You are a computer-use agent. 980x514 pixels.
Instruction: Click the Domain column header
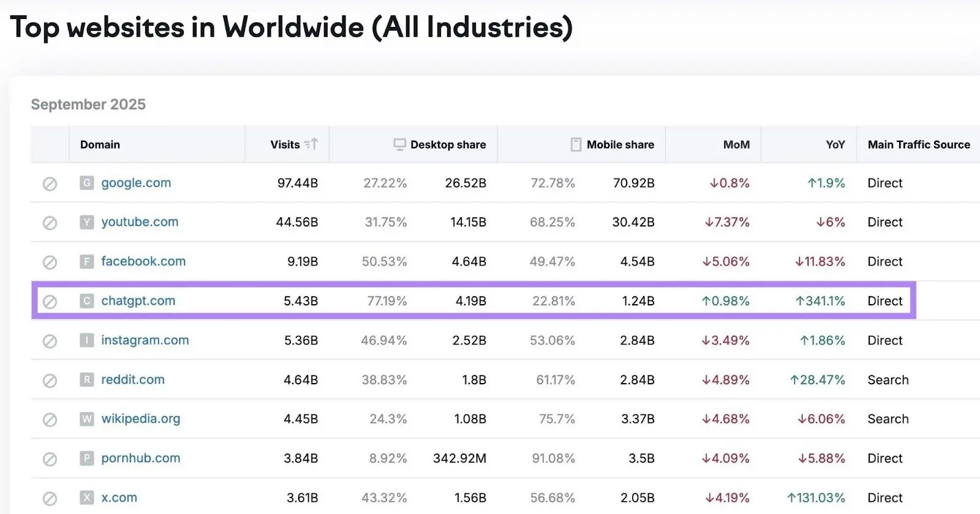click(x=100, y=144)
